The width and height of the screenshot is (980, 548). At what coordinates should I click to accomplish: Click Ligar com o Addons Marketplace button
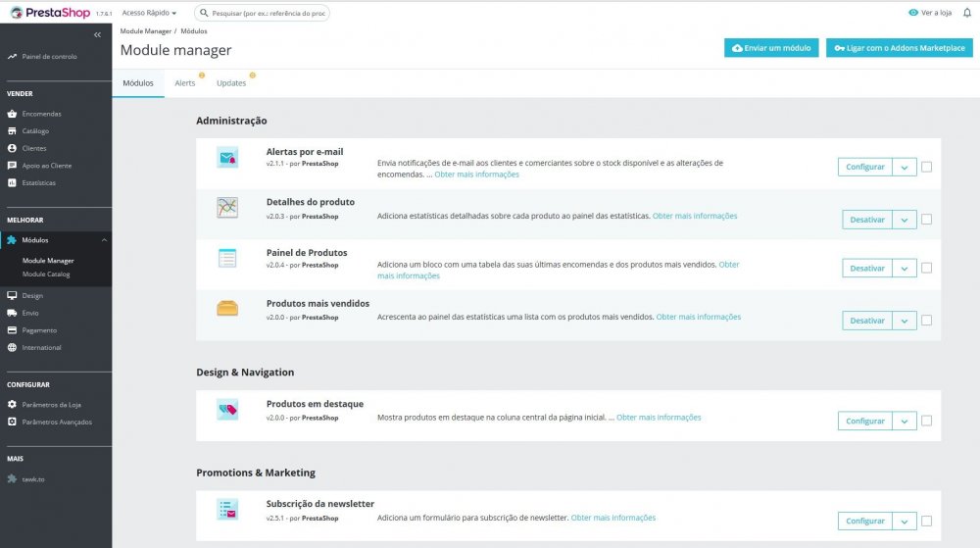click(x=900, y=48)
